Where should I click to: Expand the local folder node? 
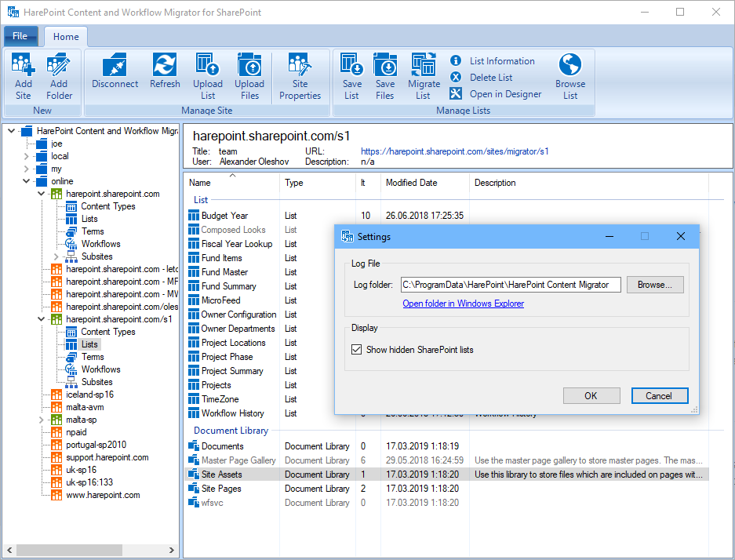click(26, 156)
